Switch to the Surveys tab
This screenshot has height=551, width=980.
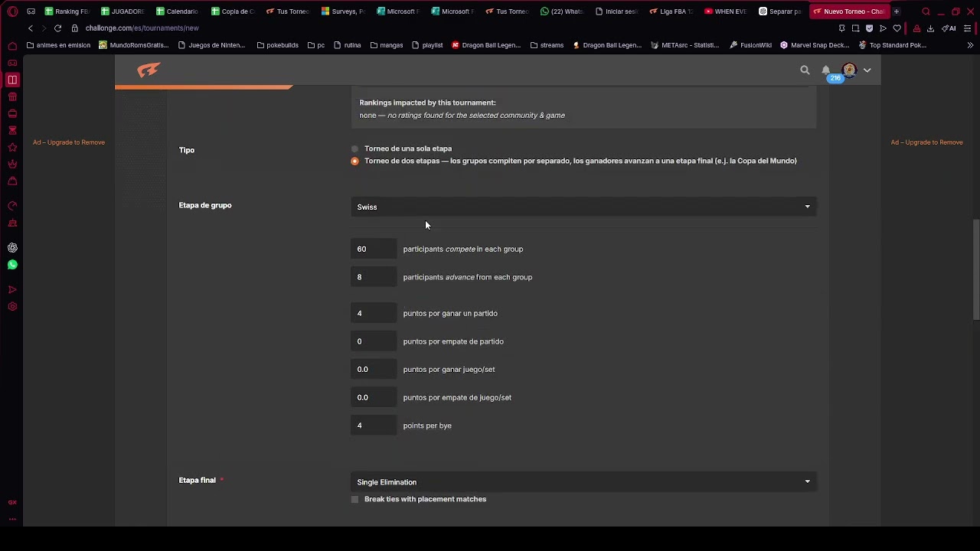343,11
